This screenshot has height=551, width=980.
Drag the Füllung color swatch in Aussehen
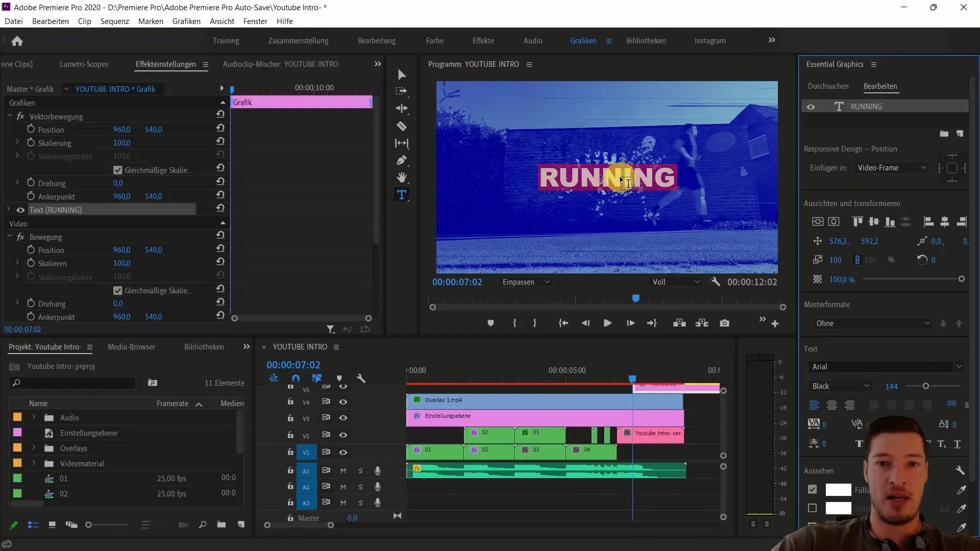point(838,489)
